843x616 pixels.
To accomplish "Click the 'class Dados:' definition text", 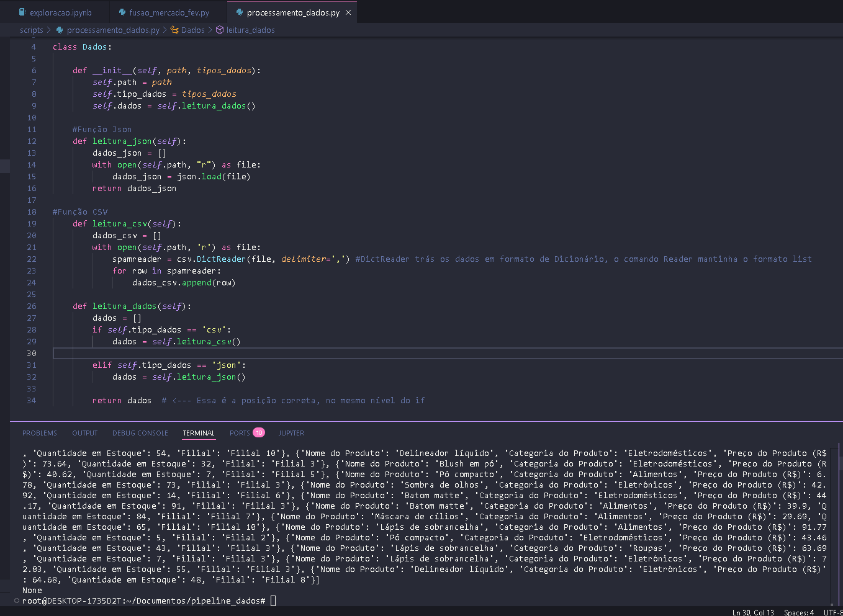I will click(x=82, y=47).
